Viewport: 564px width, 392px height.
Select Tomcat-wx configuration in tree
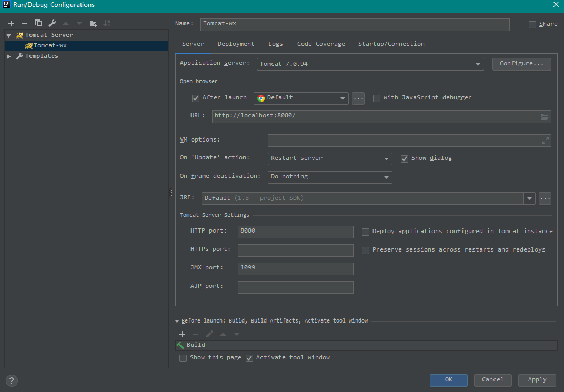pyautogui.click(x=86, y=46)
